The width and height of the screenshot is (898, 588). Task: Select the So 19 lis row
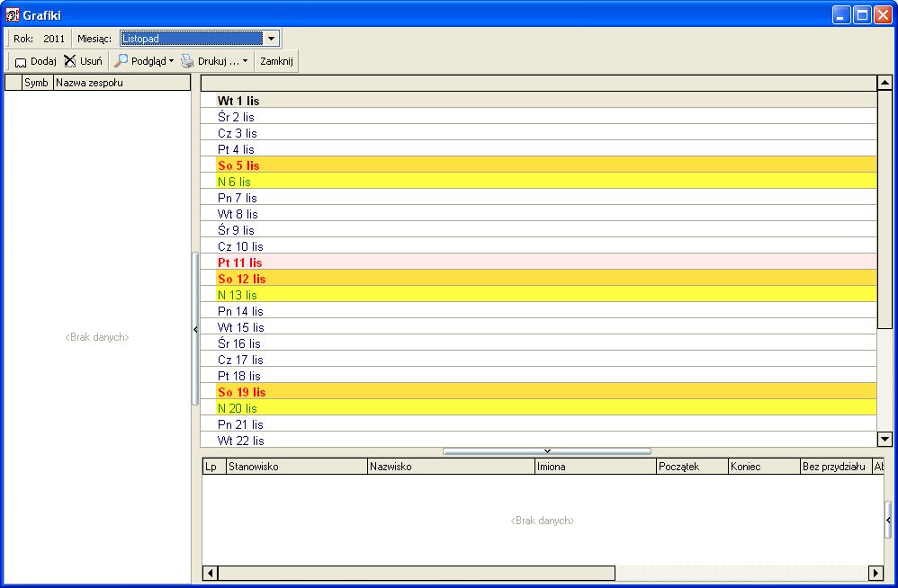point(538,392)
